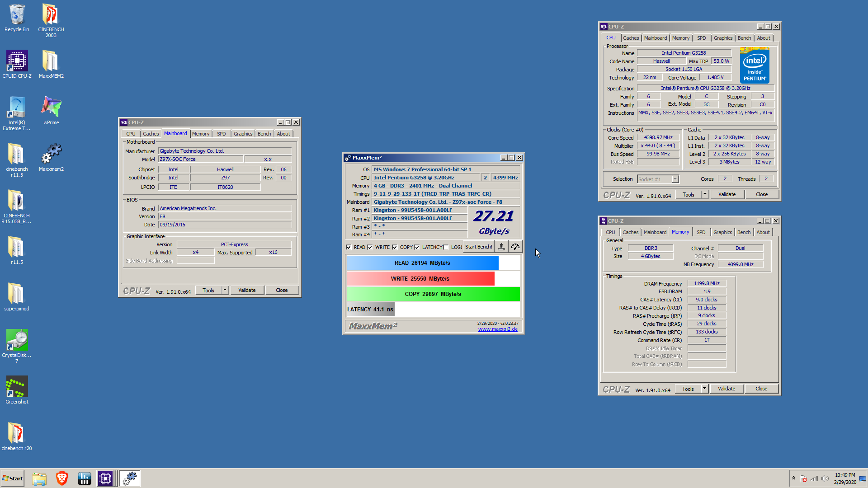
Task: Click the COPY 29897 MByte/s bar
Action: coord(433,294)
